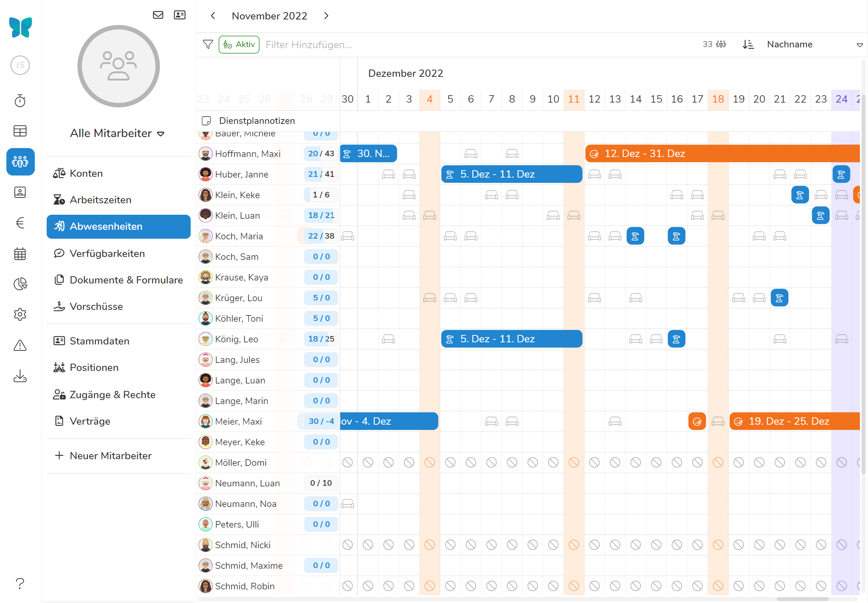Screen dimensions: 868x603
Task: Open the pie chart reports icon
Action: click(20, 284)
